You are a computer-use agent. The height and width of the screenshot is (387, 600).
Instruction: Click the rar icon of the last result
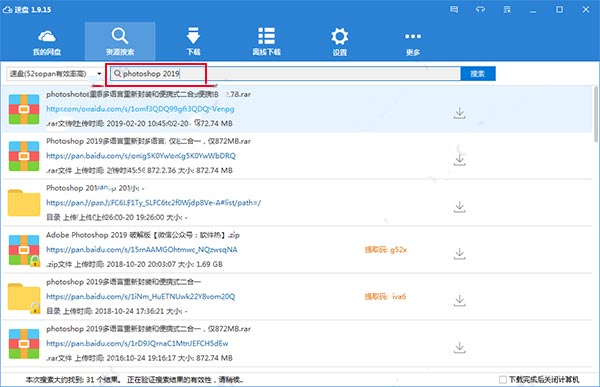pos(24,344)
